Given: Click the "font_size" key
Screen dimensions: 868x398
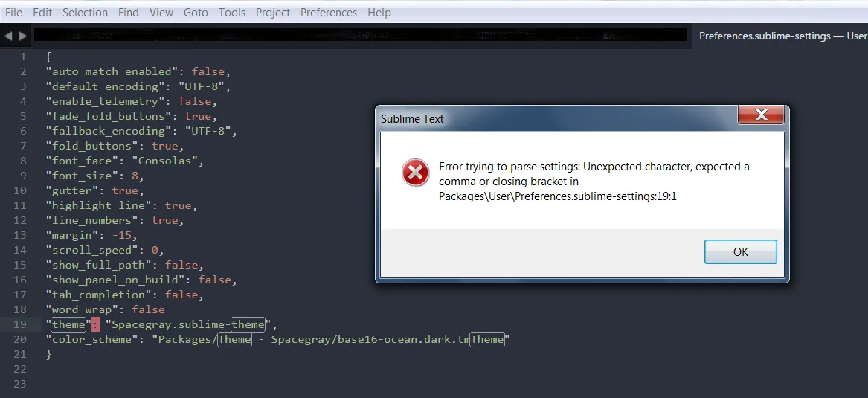Looking at the screenshot, I should [x=82, y=176].
